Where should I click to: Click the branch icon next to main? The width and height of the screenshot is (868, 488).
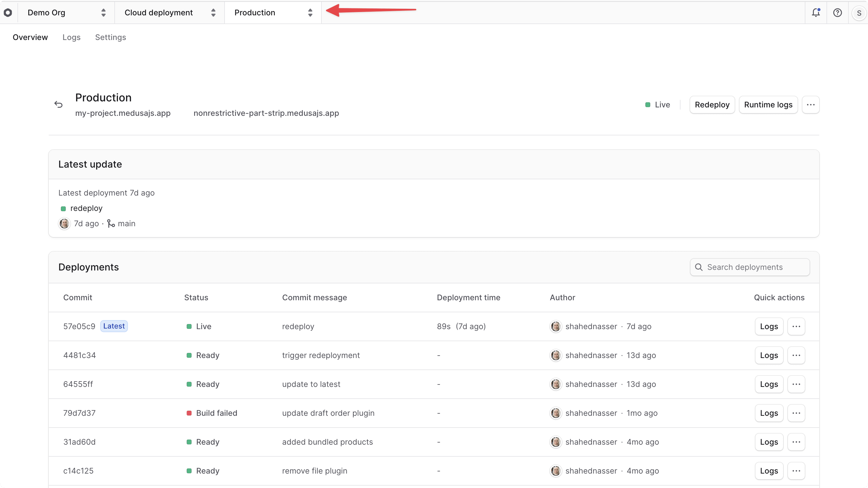[x=110, y=223]
